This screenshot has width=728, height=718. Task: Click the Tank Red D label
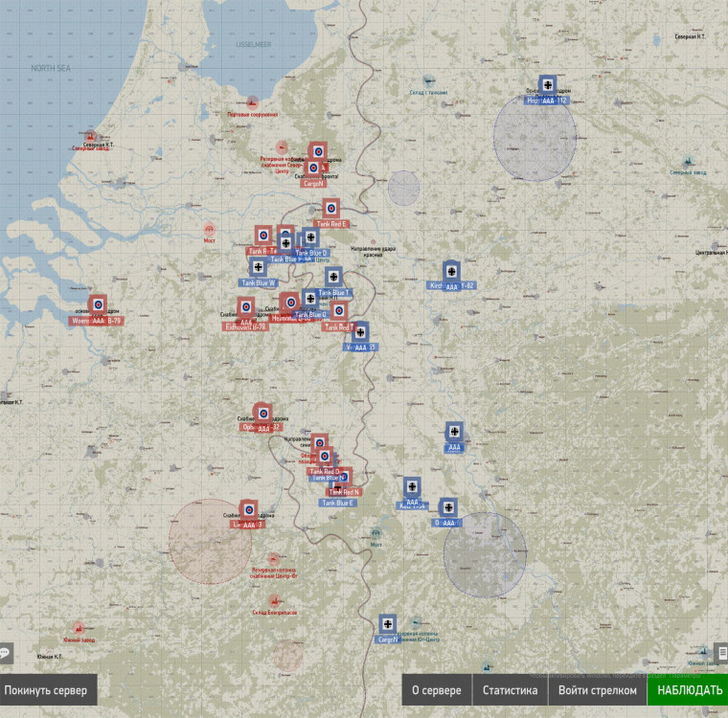325,472
